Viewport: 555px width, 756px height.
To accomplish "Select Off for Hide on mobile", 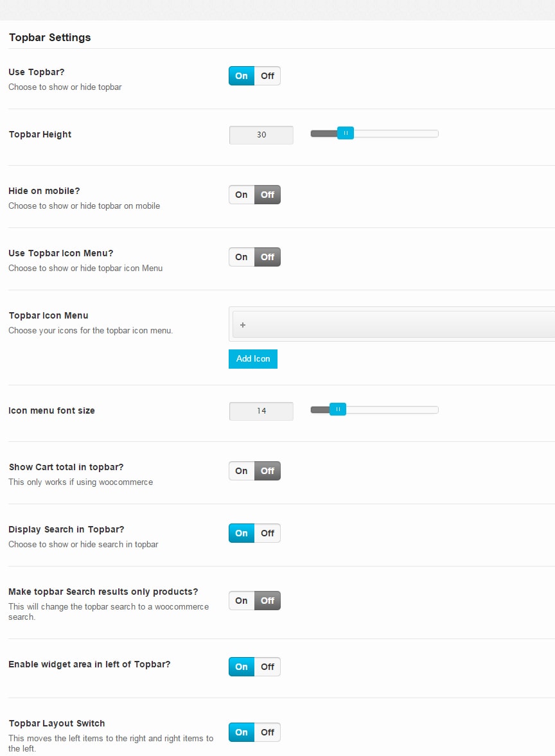I will click(x=267, y=195).
